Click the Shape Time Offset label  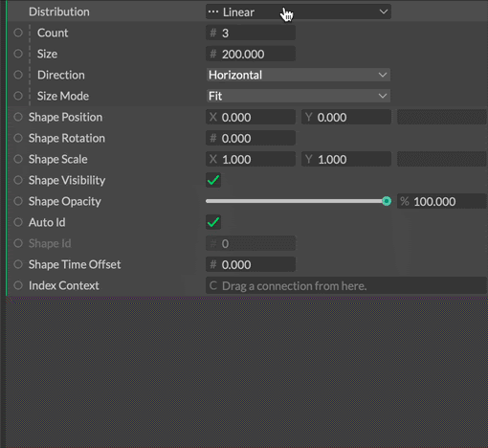click(75, 264)
